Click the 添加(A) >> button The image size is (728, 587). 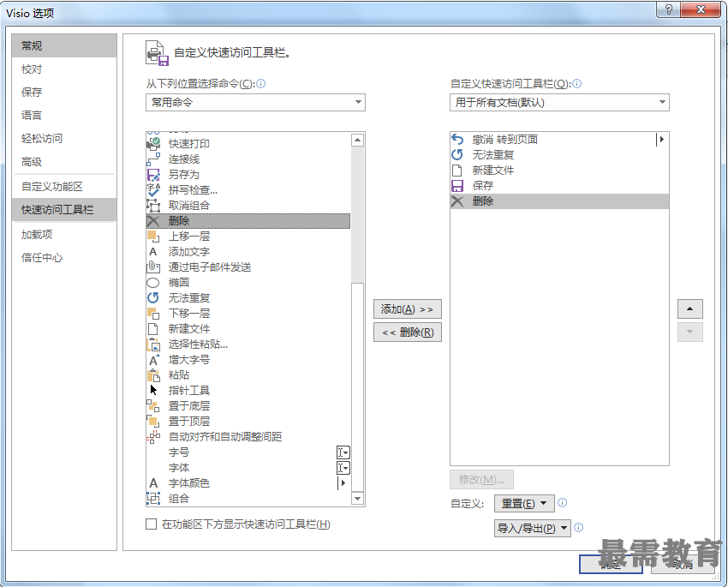pos(407,309)
